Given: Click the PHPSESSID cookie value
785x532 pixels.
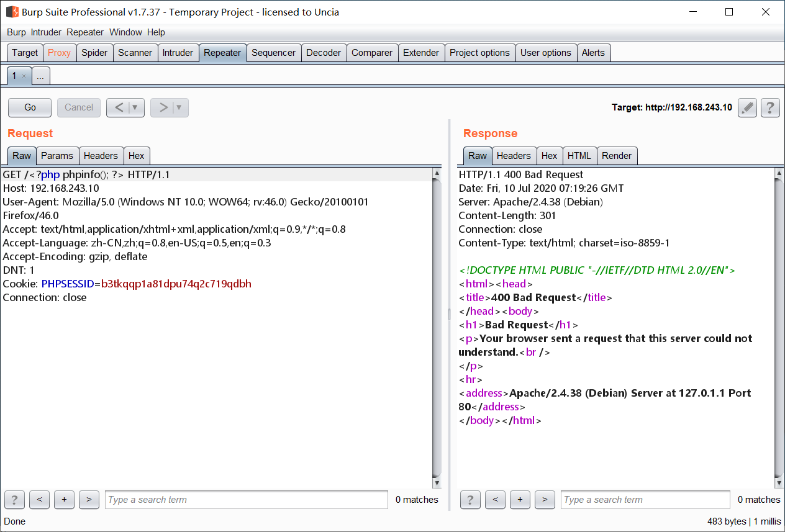Looking at the screenshot, I should 176,284.
